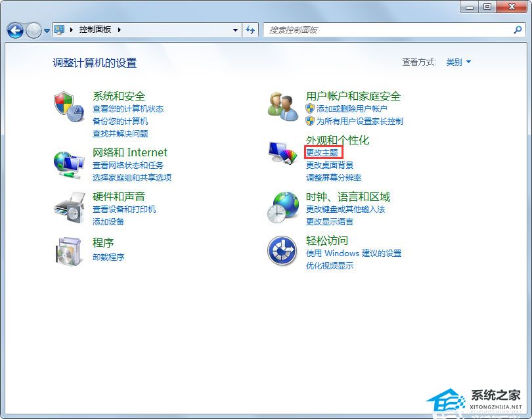Open 调整屏幕分辨率 link
Screen dimensions: 532x419
pos(334,177)
